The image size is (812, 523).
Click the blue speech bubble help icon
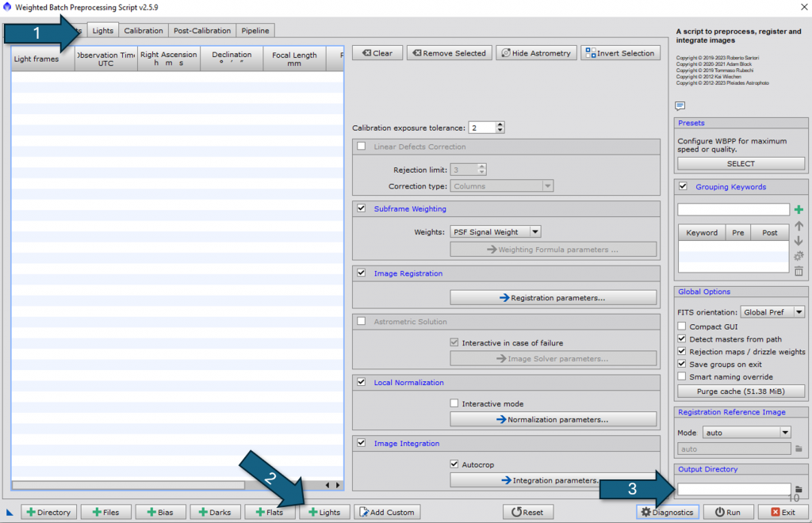(680, 105)
